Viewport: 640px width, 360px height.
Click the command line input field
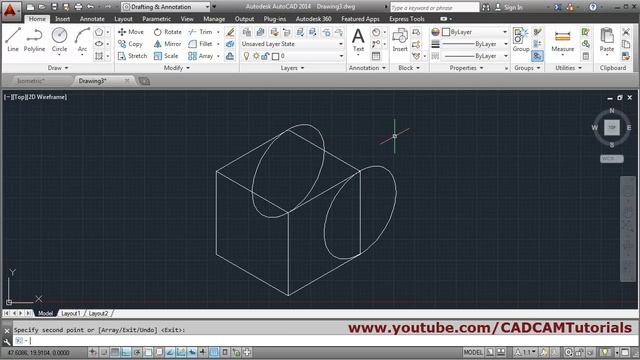click(327, 340)
